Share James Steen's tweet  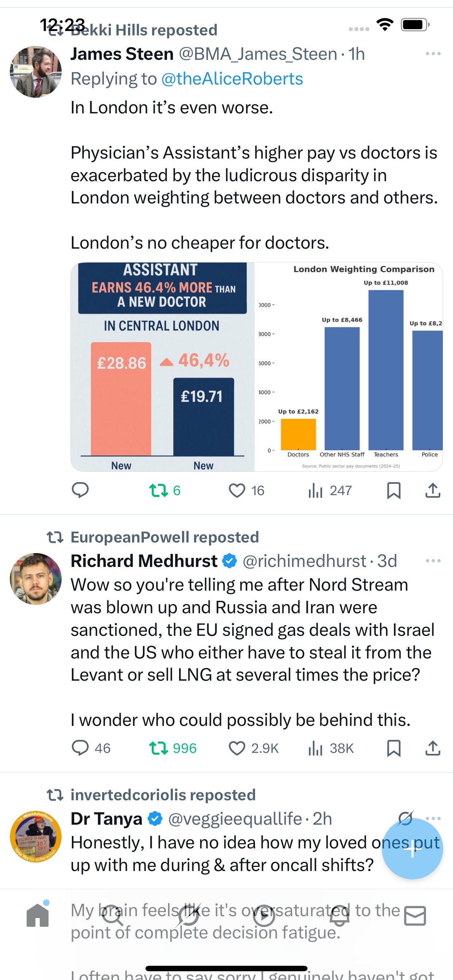coord(433,490)
